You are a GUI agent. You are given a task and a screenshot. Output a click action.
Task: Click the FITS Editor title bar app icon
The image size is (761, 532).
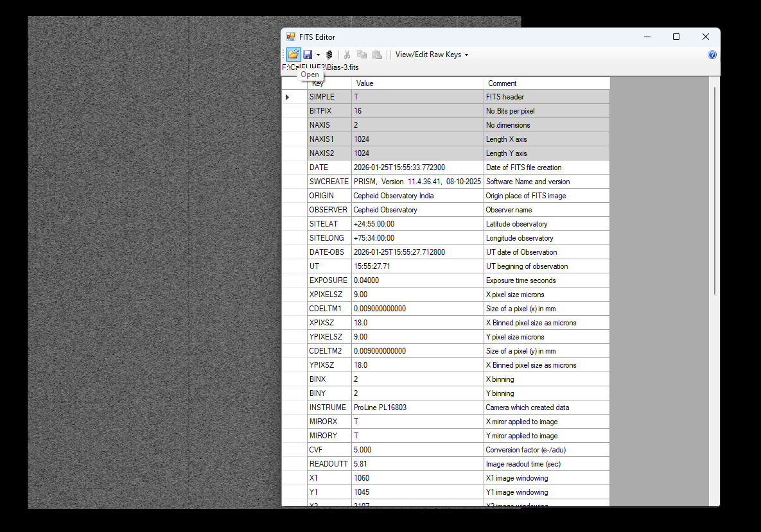pyautogui.click(x=291, y=37)
